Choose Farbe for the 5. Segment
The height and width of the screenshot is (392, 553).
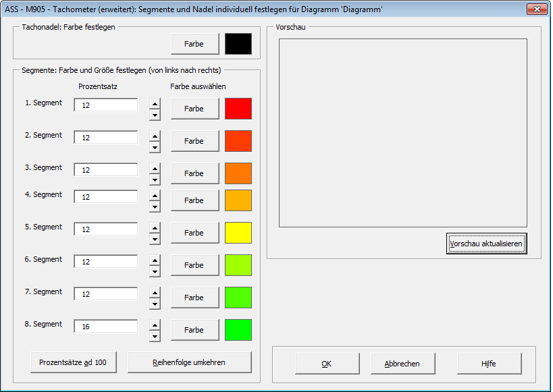click(x=194, y=233)
